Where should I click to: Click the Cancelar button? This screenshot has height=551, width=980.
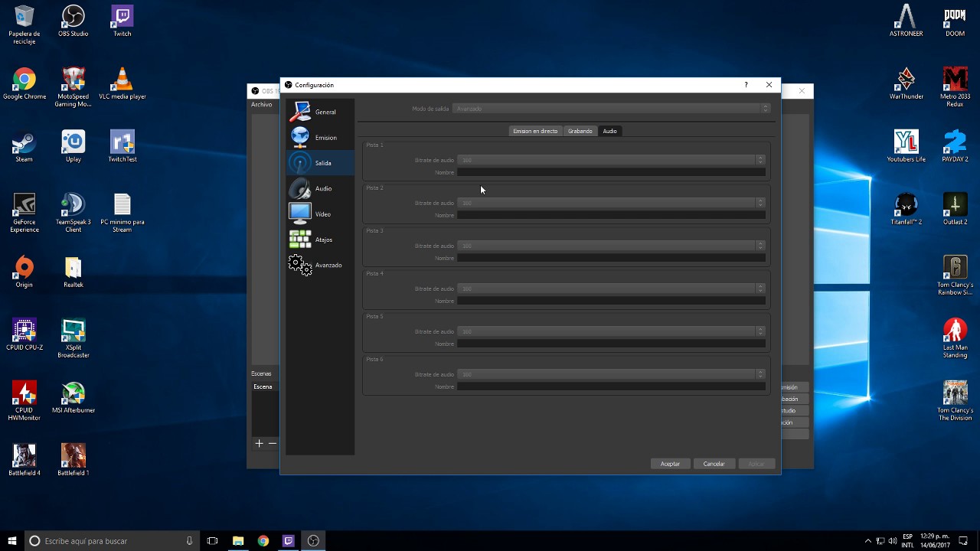coord(714,464)
